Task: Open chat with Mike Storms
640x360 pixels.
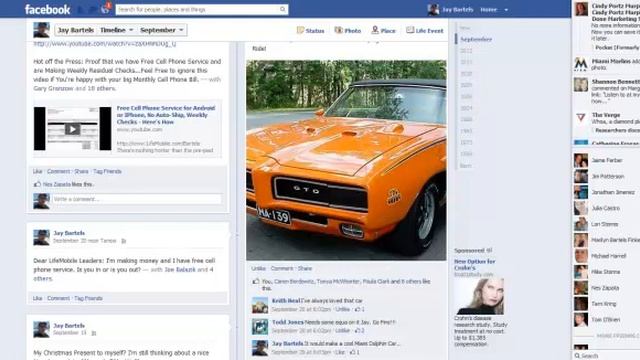Action: (x=606, y=272)
